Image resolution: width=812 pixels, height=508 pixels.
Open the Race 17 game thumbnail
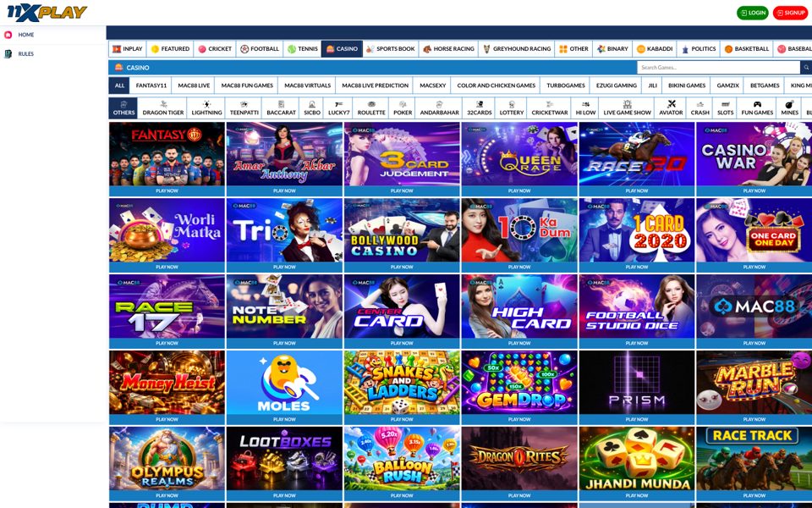[x=167, y=306]
